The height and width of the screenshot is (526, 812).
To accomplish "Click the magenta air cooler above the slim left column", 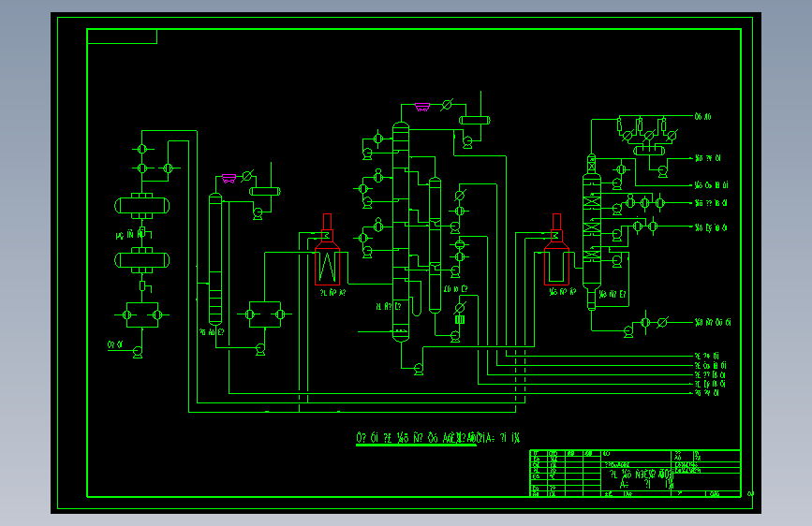I will (229, 179).
